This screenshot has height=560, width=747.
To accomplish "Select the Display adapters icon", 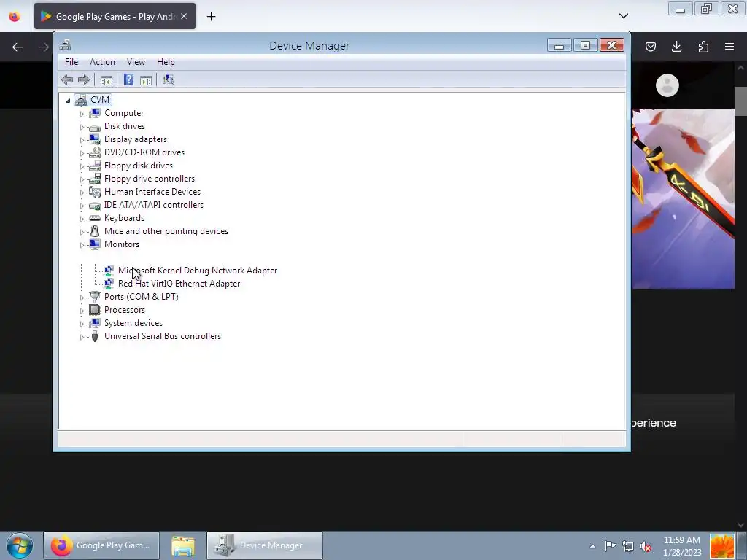I will pos(95,139).
